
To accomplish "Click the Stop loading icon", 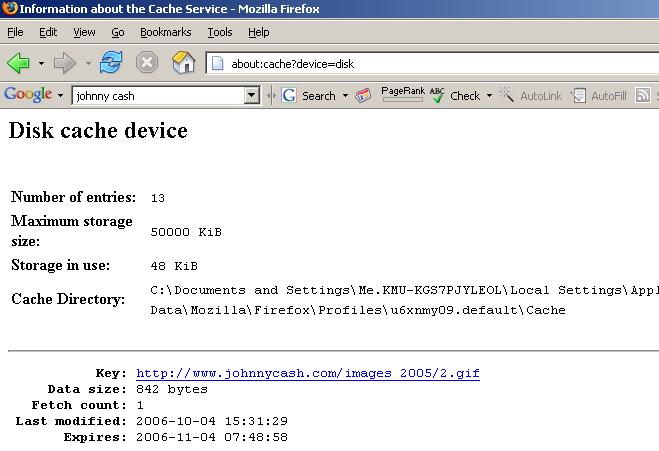I will pos(147,63).
